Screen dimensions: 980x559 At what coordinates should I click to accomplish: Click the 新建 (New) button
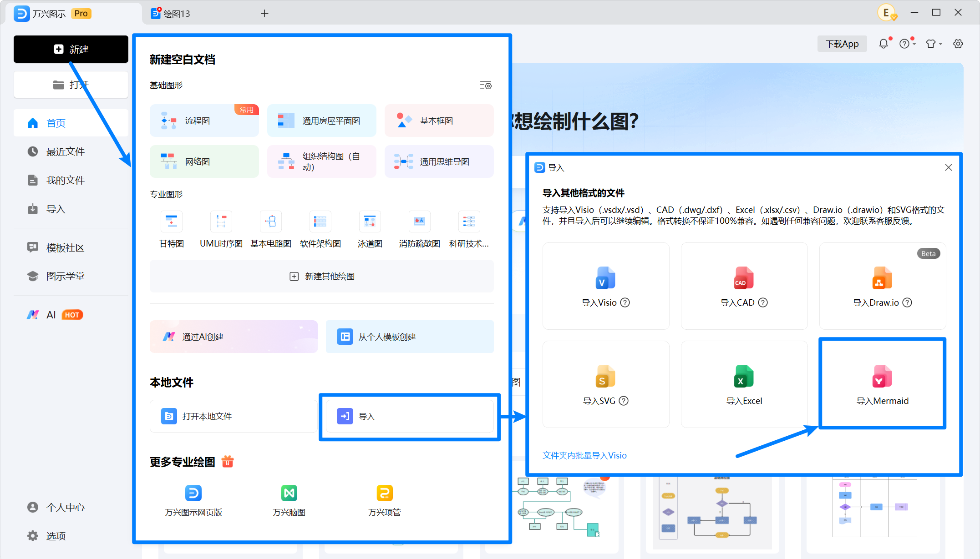click(71, 49)
